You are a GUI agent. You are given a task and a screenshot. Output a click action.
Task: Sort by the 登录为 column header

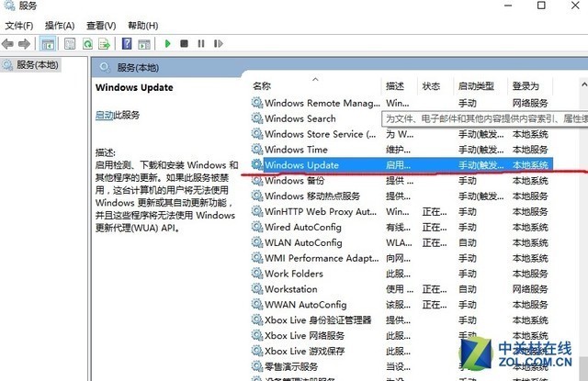point(530,85)
